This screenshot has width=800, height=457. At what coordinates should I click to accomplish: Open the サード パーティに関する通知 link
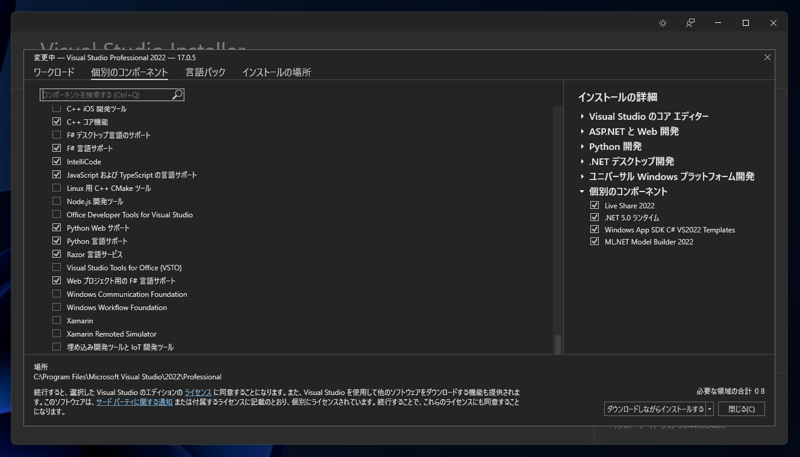(134, 402)
